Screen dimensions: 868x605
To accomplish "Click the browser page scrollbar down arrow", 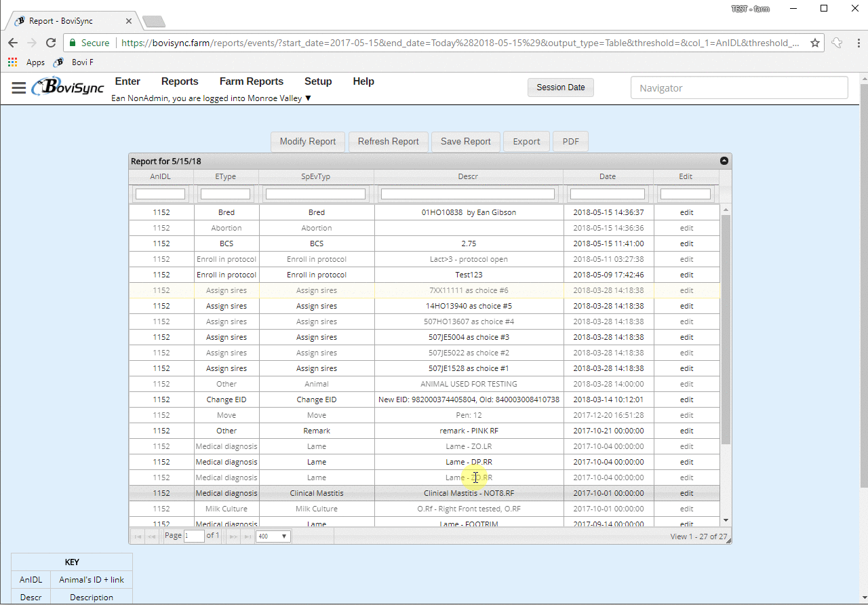I will 863,598.
